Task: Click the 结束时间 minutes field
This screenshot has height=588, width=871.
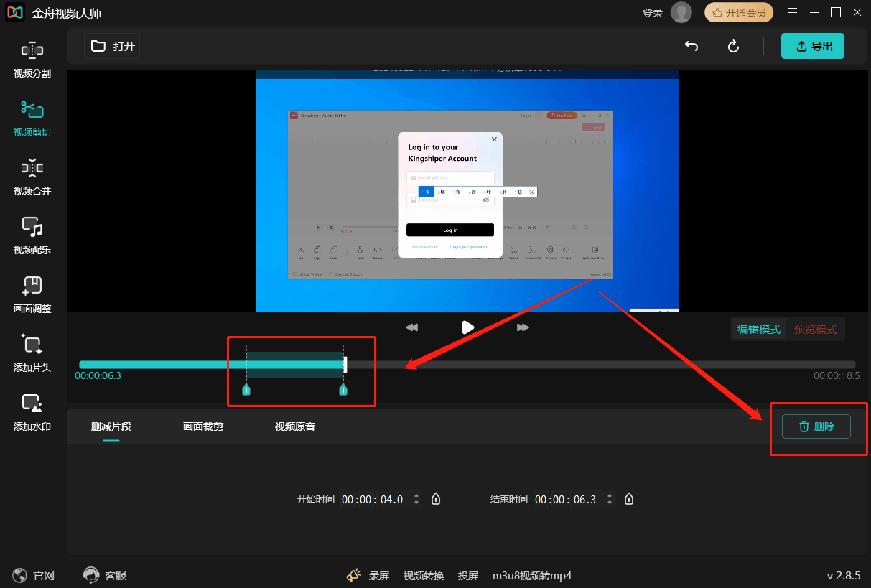Action: coord(560,499)
